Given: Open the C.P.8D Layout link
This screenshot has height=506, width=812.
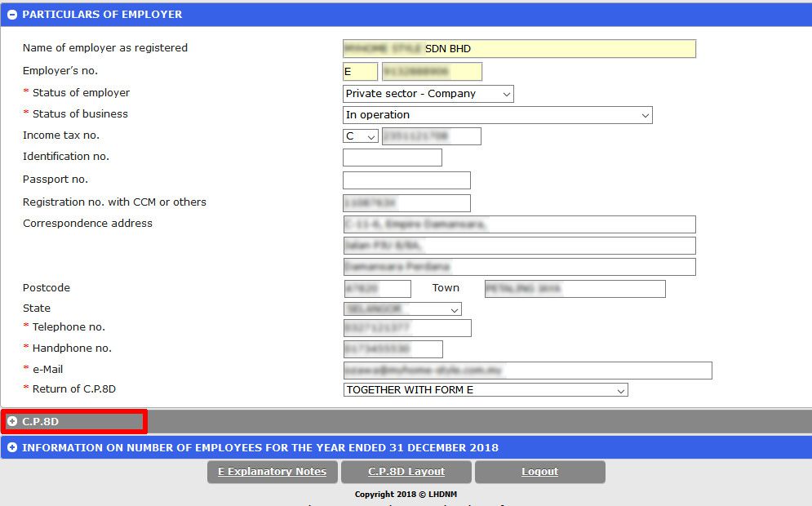Looking at the screenshot, I should pyautogui.click(x=406, y=472).
